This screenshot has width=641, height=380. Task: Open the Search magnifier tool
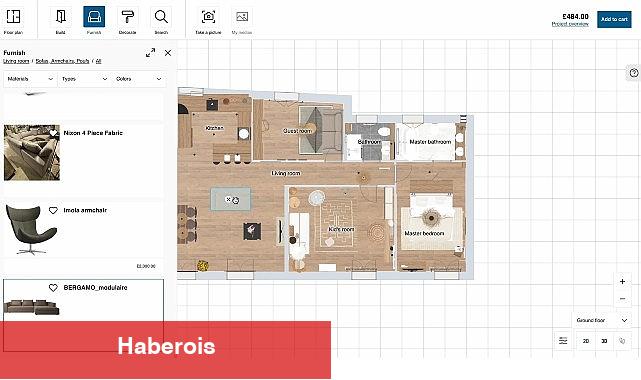click(x=161, y=17)
